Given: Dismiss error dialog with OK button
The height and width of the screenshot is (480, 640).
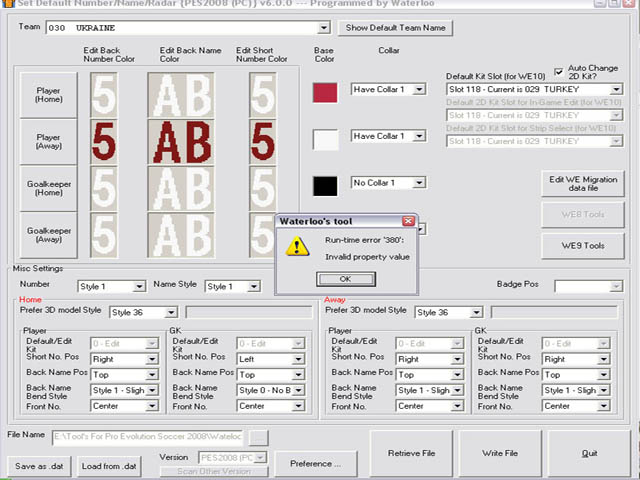Looking at the screenshot, I should [346, 279].
